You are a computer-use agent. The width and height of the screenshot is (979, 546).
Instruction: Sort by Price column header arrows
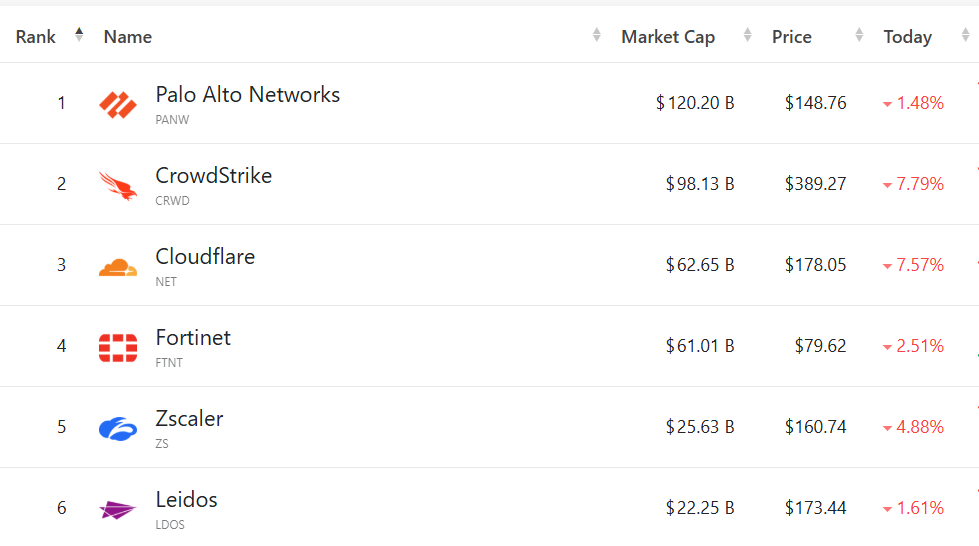[x=859, y=36]
